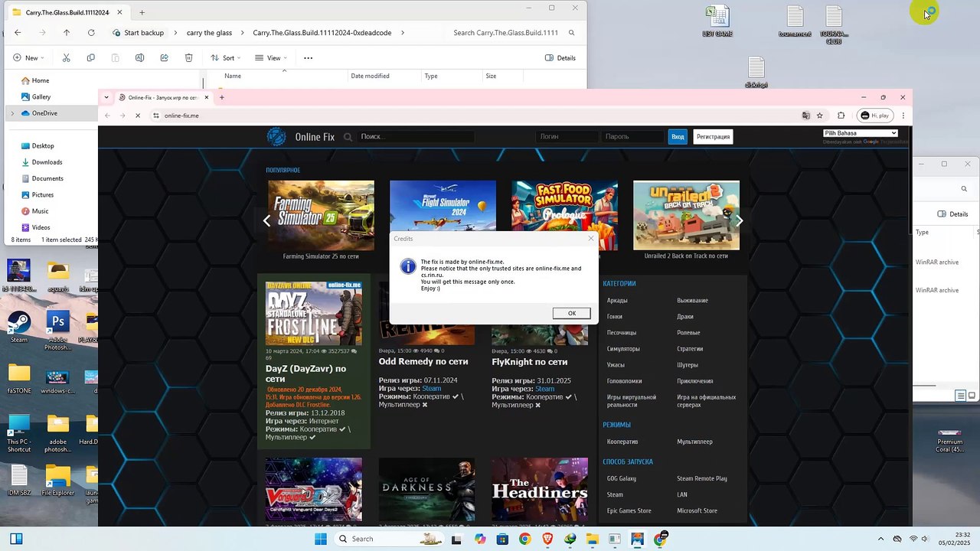The width and height of the screenshot is (980, 551).
Task: Click the Логин input field
Action: [x=567, y=137]
